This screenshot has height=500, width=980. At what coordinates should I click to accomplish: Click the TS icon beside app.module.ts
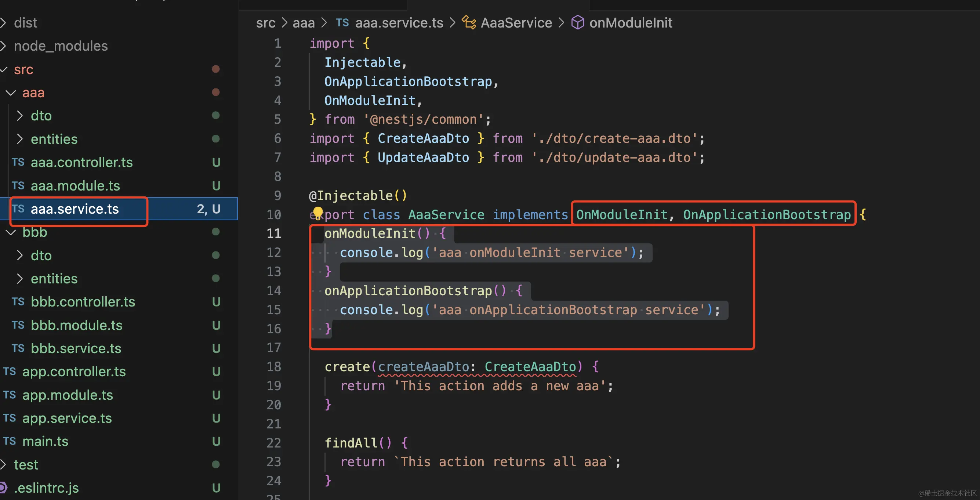tap(10, 395)
